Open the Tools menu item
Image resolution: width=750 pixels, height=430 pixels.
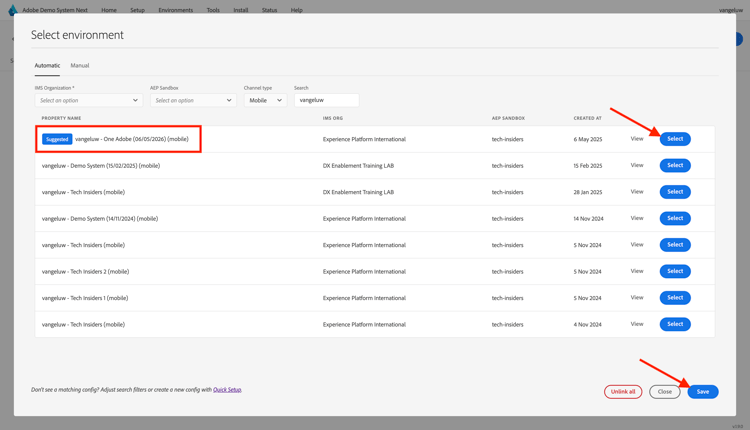213,10
